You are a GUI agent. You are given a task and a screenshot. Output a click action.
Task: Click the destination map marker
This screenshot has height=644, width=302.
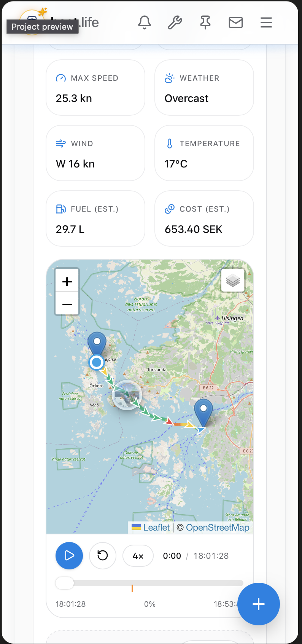click(x=203, y=413)
